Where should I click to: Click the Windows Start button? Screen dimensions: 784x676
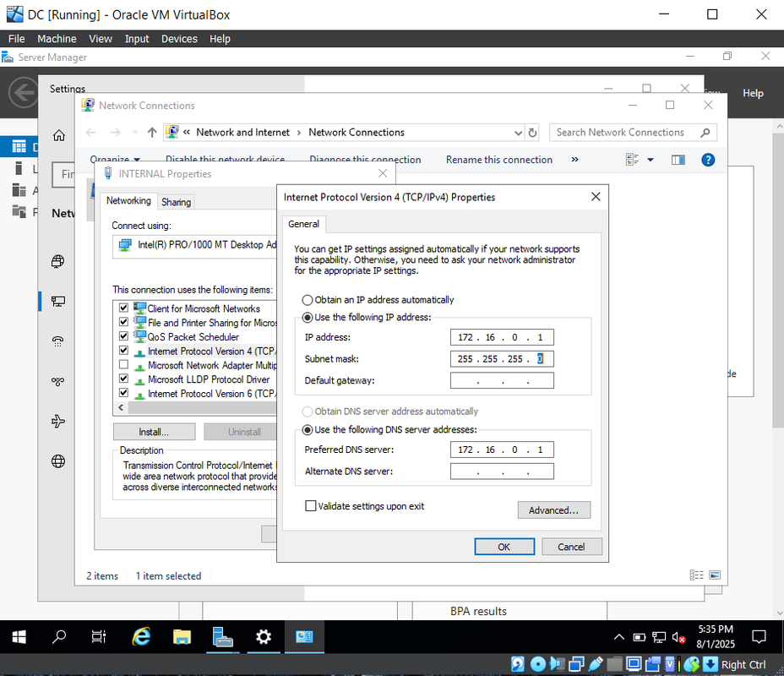(19, 636)
